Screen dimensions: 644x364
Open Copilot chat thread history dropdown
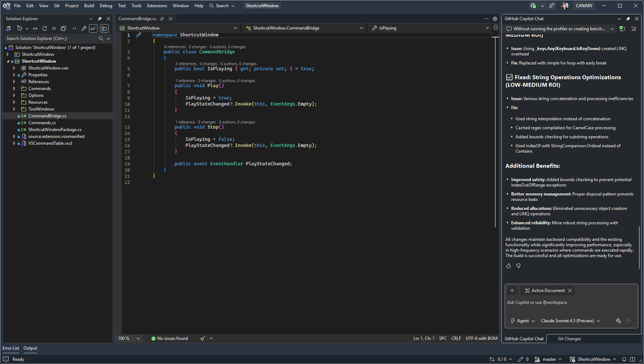coord(612,28)
